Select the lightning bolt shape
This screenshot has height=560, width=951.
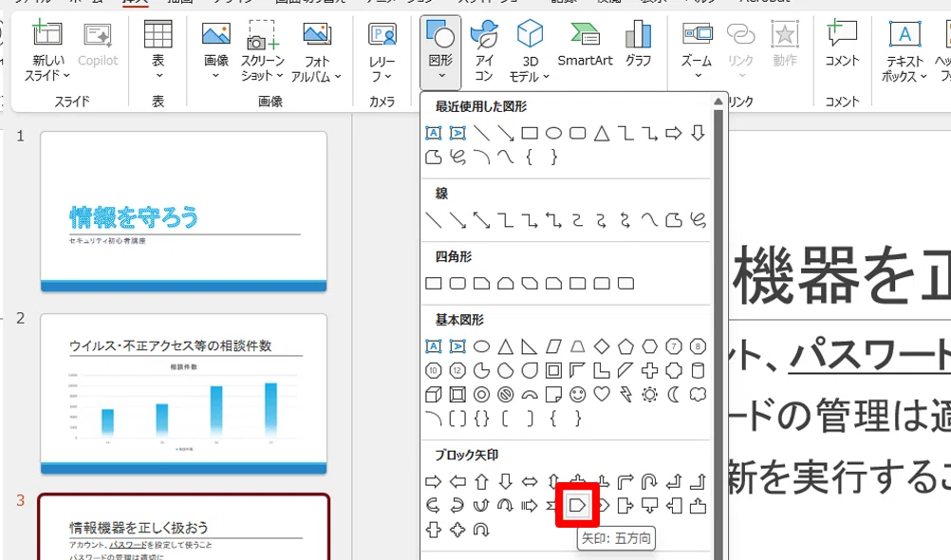point(625,394)
